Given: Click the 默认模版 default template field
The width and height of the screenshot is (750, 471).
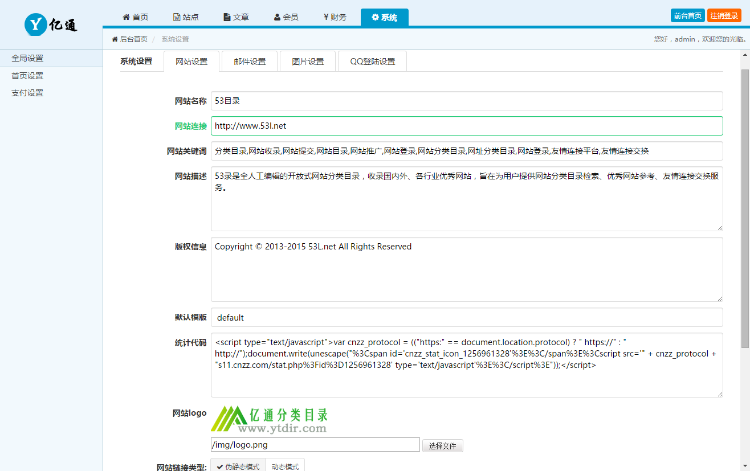Looking at the screenshot, I should pos(467,318).
